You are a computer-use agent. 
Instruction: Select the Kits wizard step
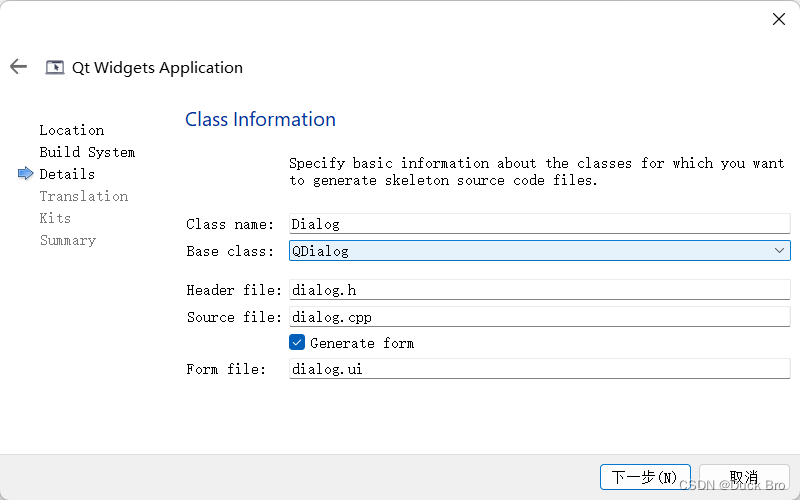coord(55,218)
